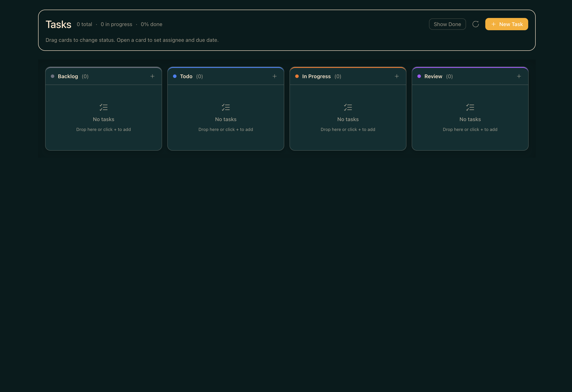Viewport: 572px width, 392px height.
Task: Click the '0 in progress' counter
Action: click(116, 24)
